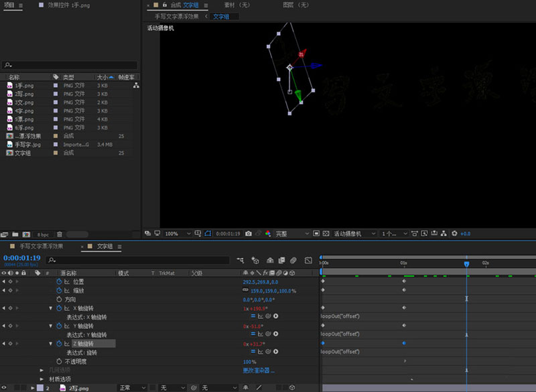Open the 素材 (无) viewer tab
The height and width of the screenshot is (392, 536).
[x=237, y=5]
